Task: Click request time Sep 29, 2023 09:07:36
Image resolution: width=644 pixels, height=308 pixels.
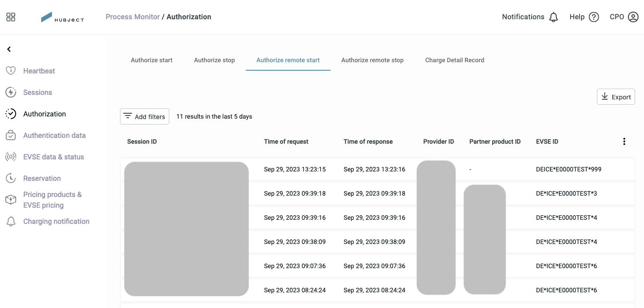Action: (295, 266)
